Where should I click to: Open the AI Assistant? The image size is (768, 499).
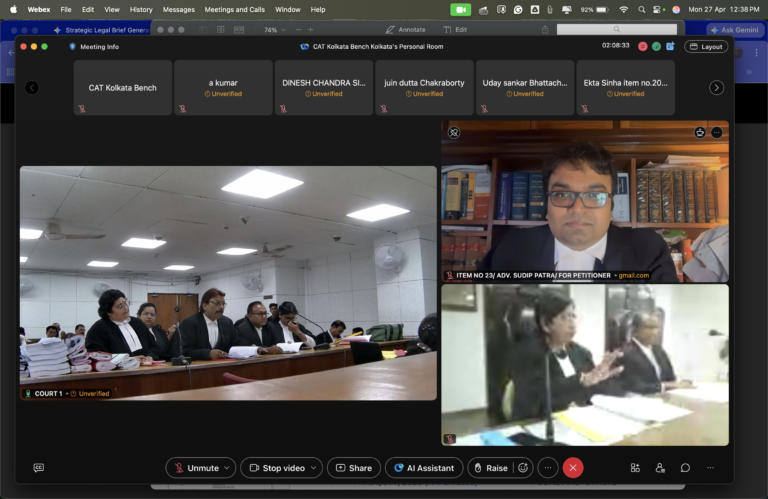(424, 468)
